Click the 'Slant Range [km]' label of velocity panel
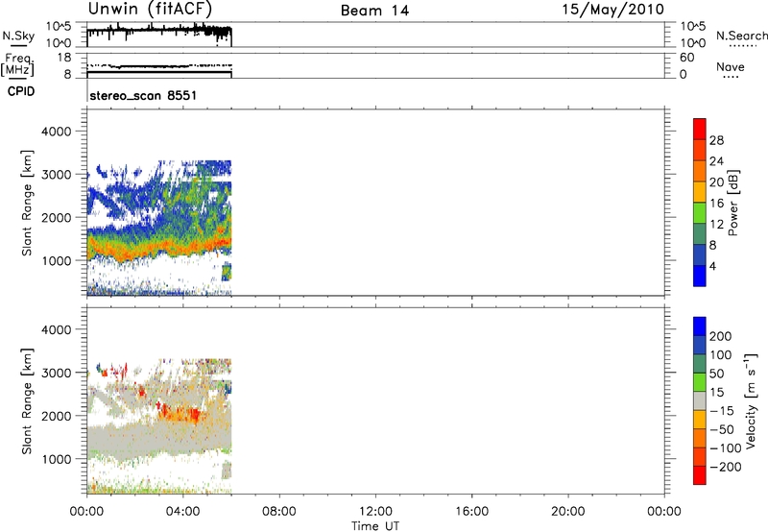The width and height of the screenshot is (768, 532). [27, 401]
